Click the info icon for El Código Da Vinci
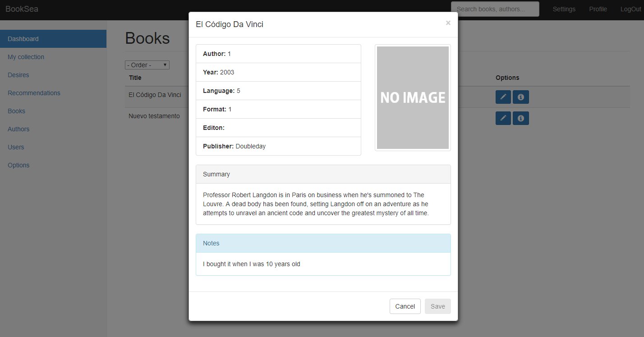Screen dimensions: 644x337 pyautogui.click(x=520, y=97)
